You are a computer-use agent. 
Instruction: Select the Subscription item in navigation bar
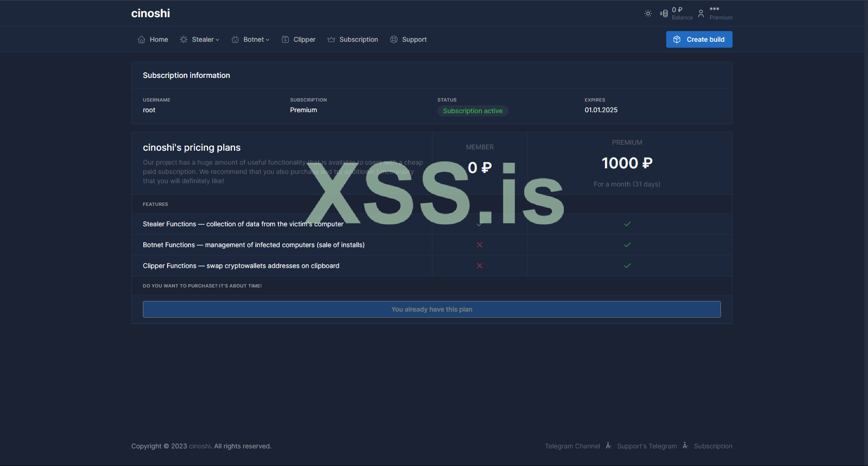(x=358, y=39)
